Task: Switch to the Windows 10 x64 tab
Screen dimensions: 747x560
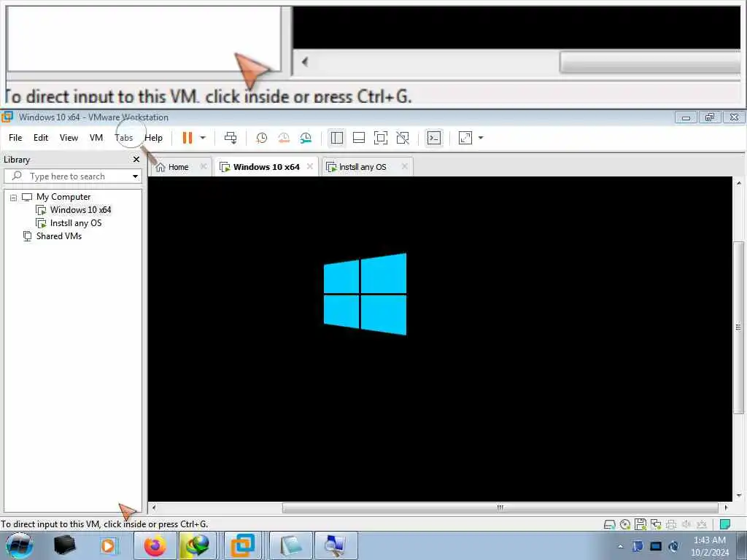Action: tap(266, 167)
